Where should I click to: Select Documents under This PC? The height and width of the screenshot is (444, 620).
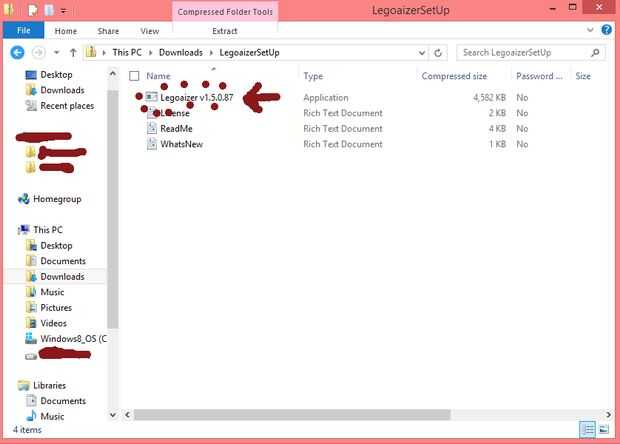[63, 261]
